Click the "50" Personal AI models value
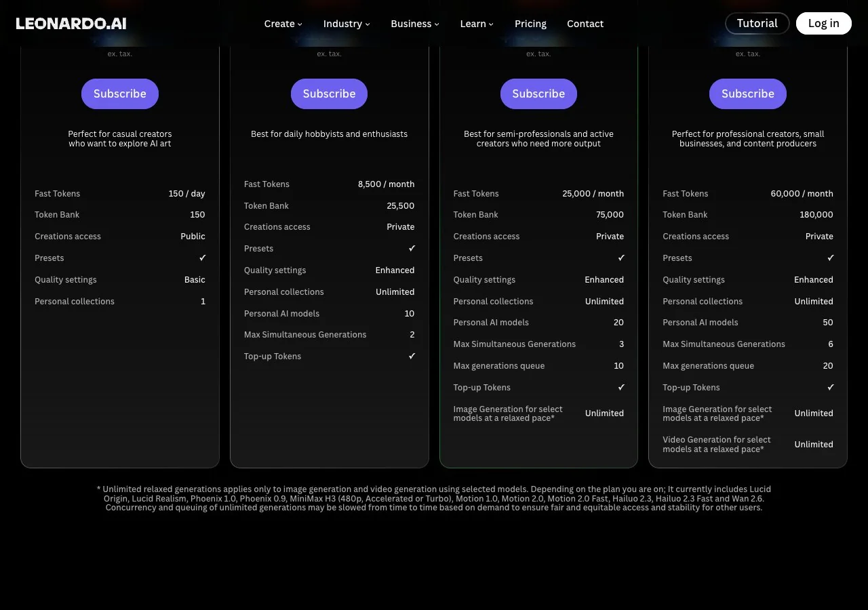 point(828,323)
